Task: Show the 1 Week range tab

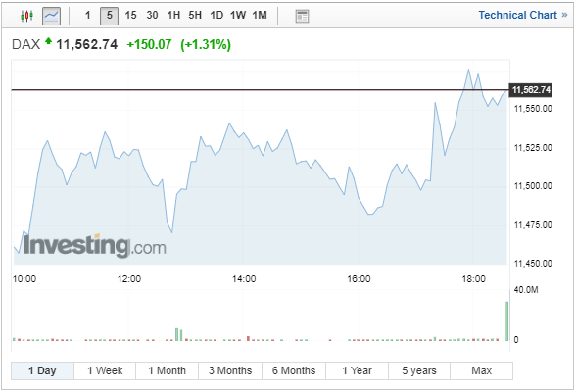Action: click(105, 370)
